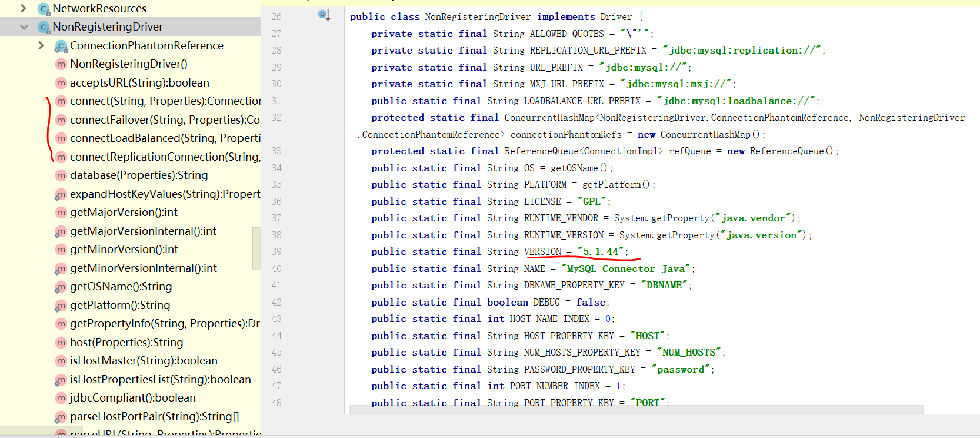Select isHostPropertiesList method entry
This screenshot has height=438, width=980.
161,379
